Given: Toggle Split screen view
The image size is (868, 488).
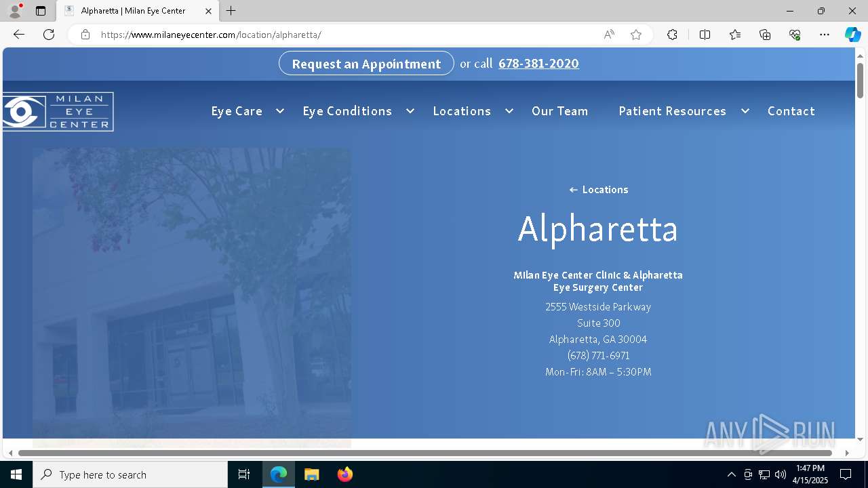Looking at the screenshot, I should tap(705, 35).
